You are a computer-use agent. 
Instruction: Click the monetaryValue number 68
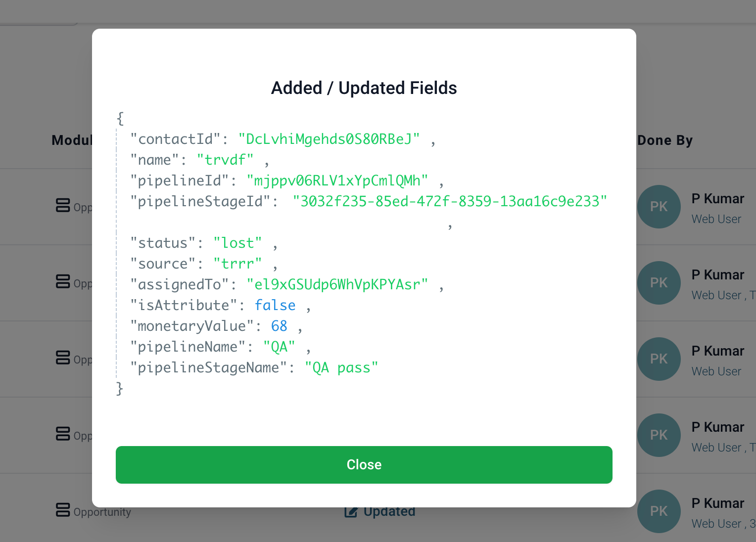279,326
